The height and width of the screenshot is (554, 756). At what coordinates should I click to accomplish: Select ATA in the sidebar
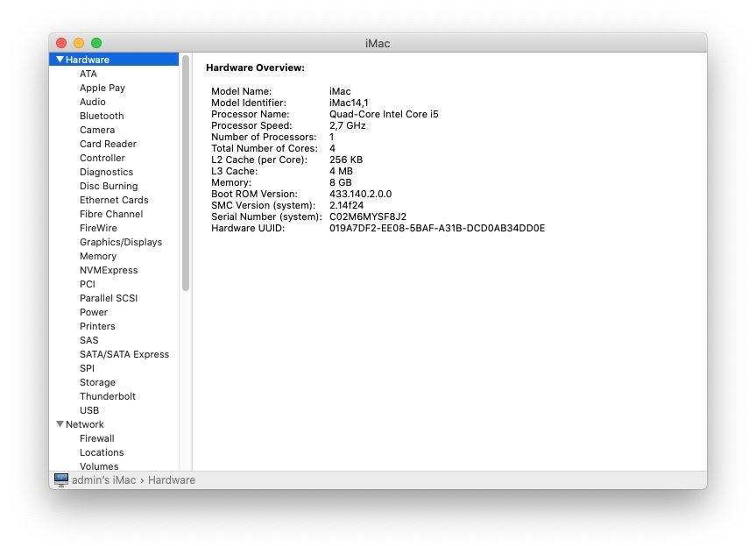[x=88, y=74]
